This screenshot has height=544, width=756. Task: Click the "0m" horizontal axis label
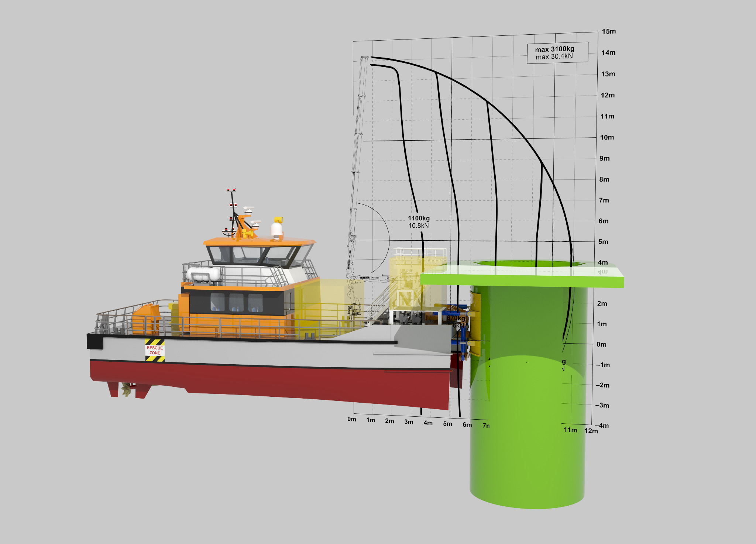(x=352, y=419)
